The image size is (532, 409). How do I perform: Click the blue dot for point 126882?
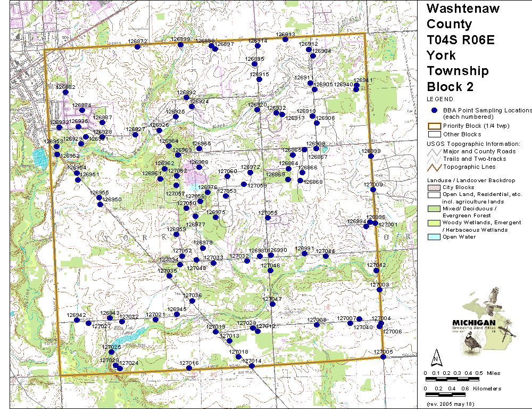pyautogui.click(x=65, y=92)
